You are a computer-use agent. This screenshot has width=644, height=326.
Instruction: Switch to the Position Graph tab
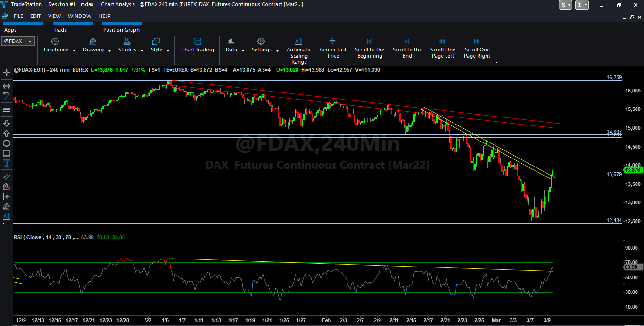[x=121, y=30]
